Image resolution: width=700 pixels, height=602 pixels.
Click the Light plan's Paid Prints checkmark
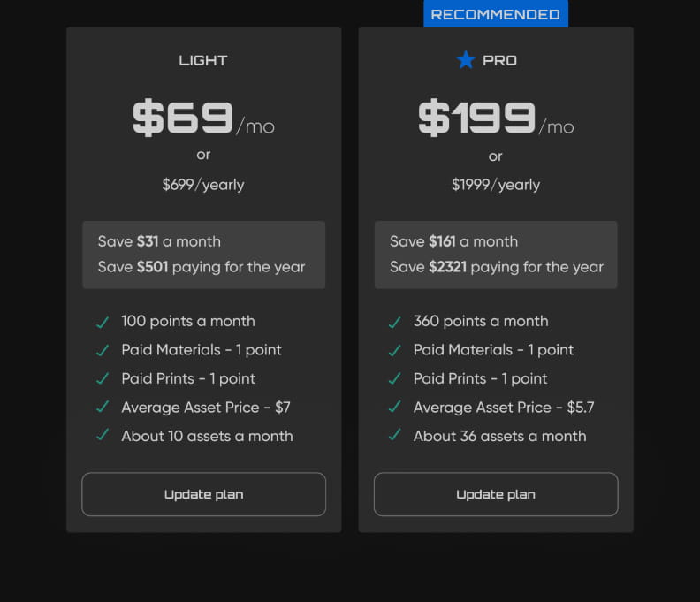point(103,378)
